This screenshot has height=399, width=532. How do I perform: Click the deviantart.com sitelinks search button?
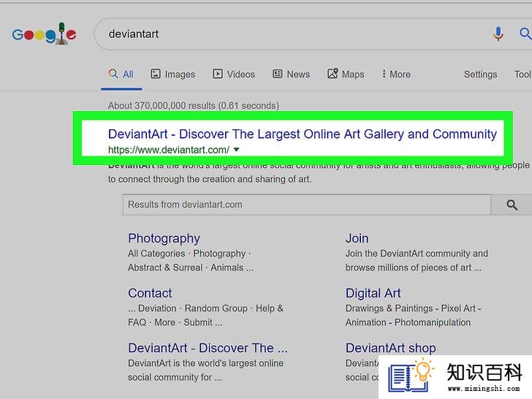[x=512, y=205]
